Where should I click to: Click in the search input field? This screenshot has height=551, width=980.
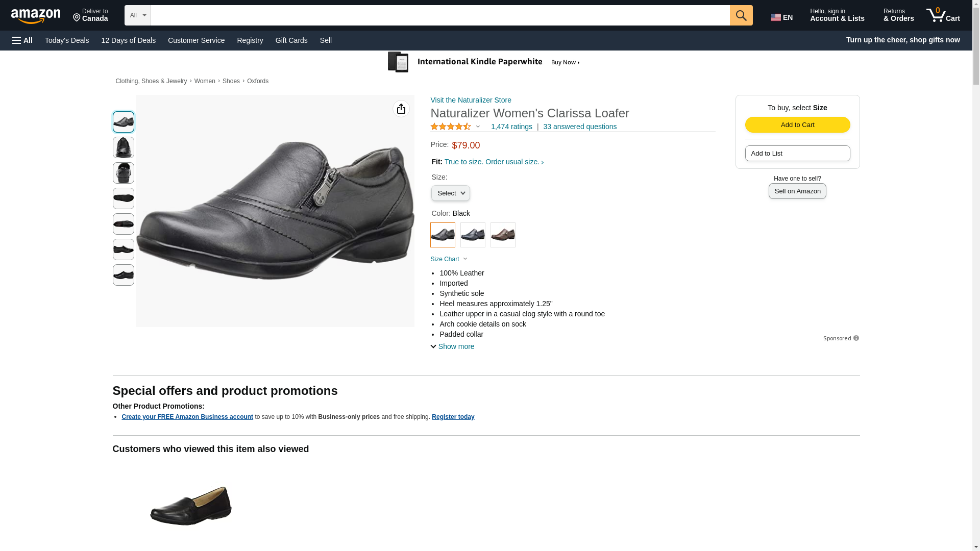[440, 15]
